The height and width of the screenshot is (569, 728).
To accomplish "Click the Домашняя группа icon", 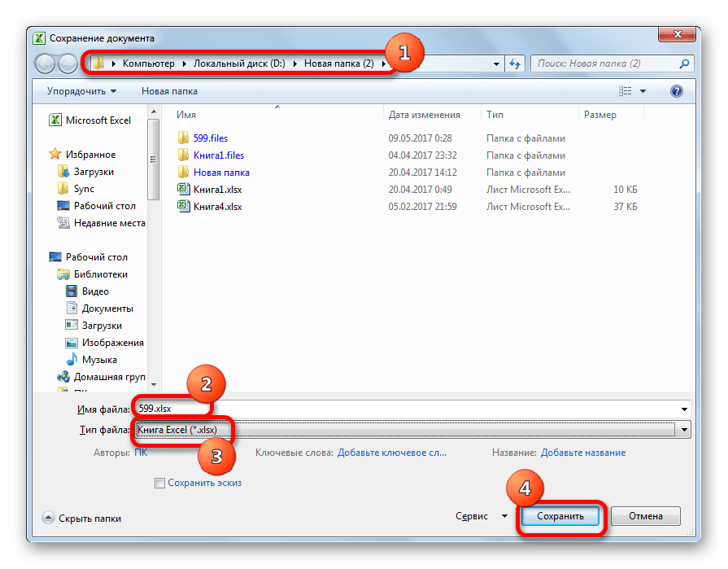I will [x=63, y=377].
